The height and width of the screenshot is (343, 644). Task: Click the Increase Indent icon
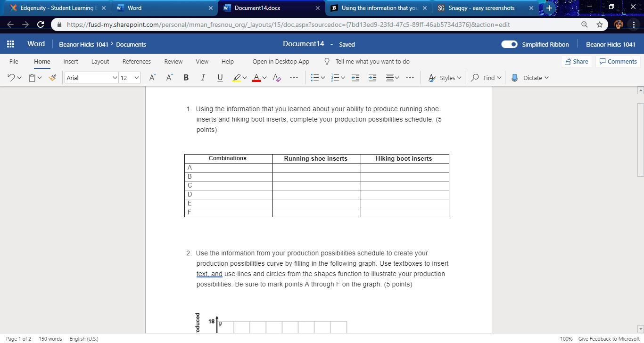pyautogui.click(x=372, y=78)
